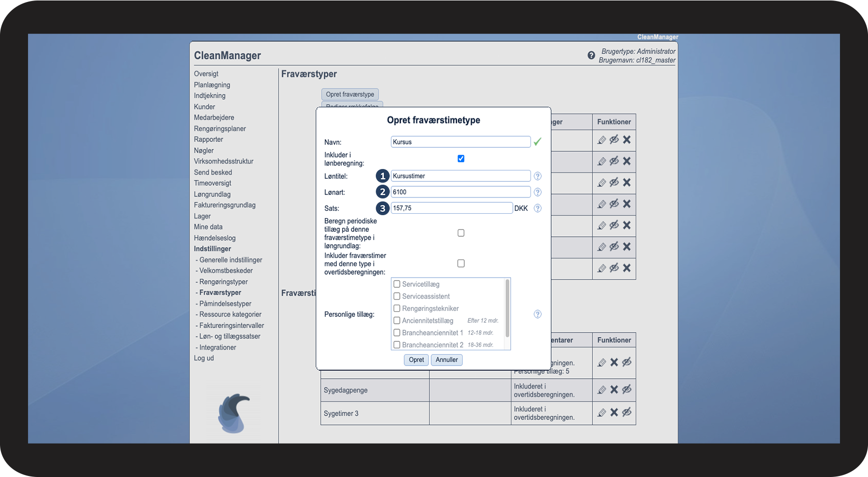Viewport: 868px width, 477px height.
Task: Cancel the dialog with Annuller
Action: [x=447, y=360]
